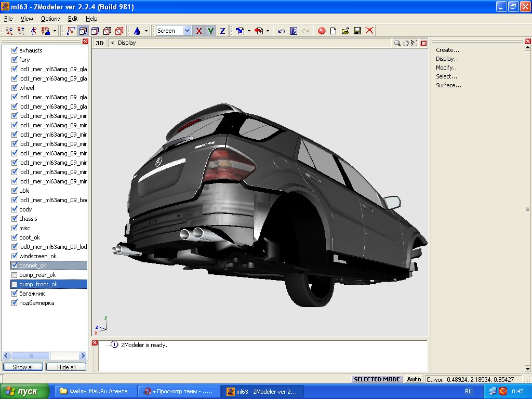Click the Show all button

click(23, 367)
